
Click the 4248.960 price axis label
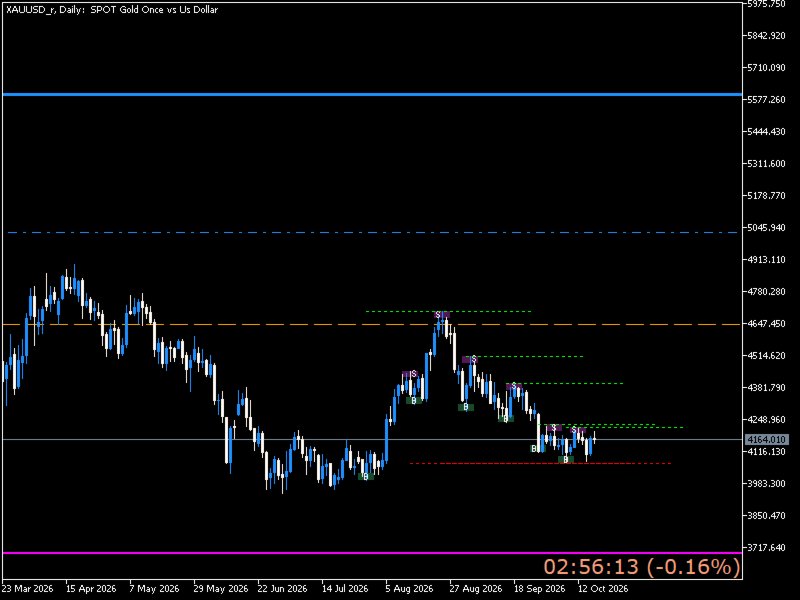766,419
